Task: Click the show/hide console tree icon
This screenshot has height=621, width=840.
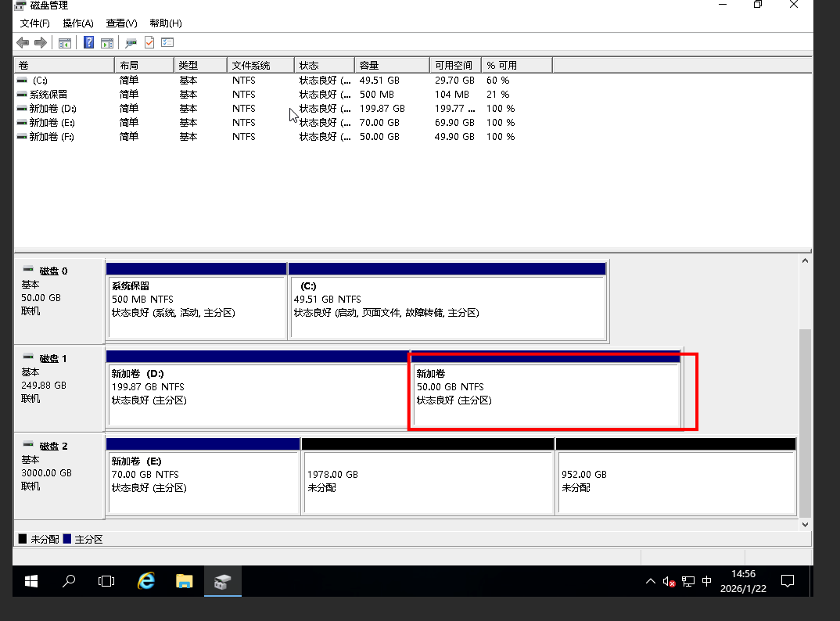Action: [65, 42]
